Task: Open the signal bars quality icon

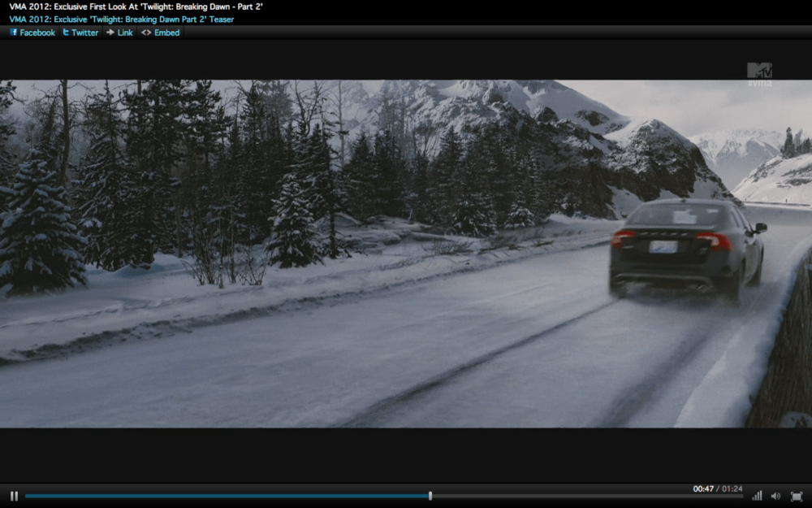Action: point(757,496)
